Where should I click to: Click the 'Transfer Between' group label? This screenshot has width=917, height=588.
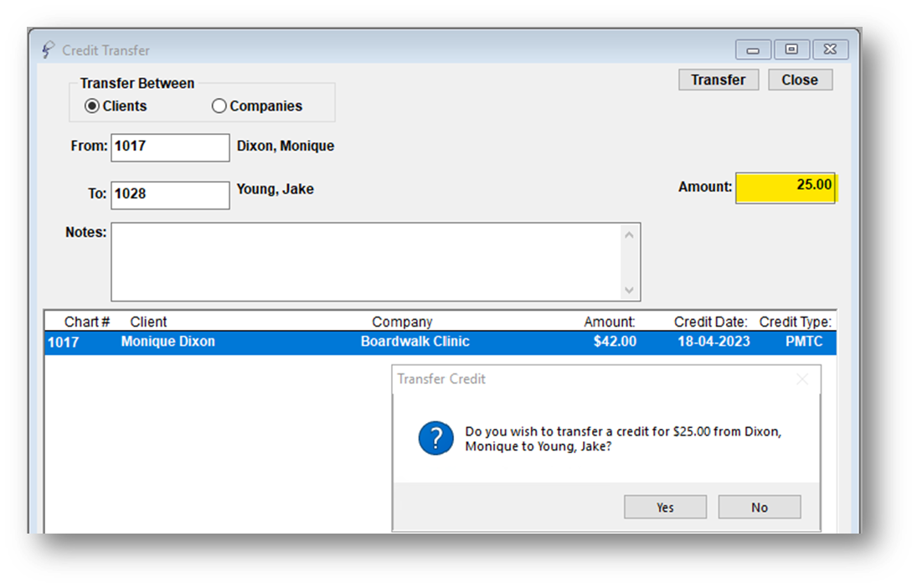137,83
